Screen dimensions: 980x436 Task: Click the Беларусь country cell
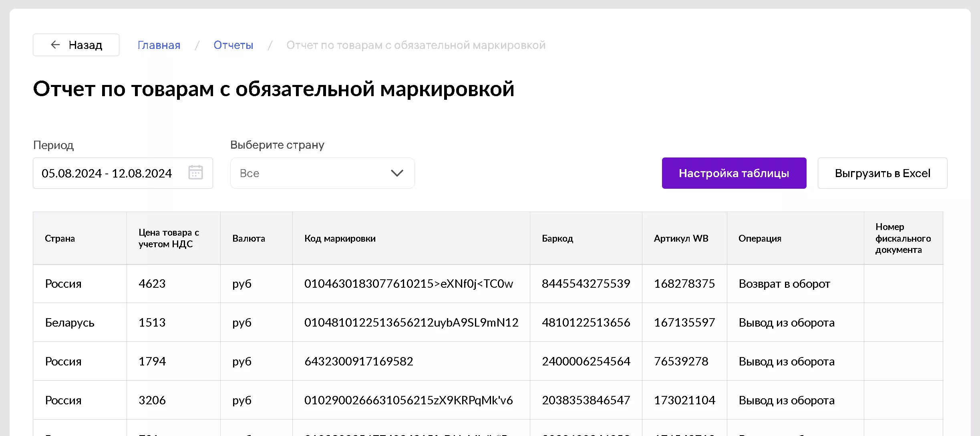point(70,323)
